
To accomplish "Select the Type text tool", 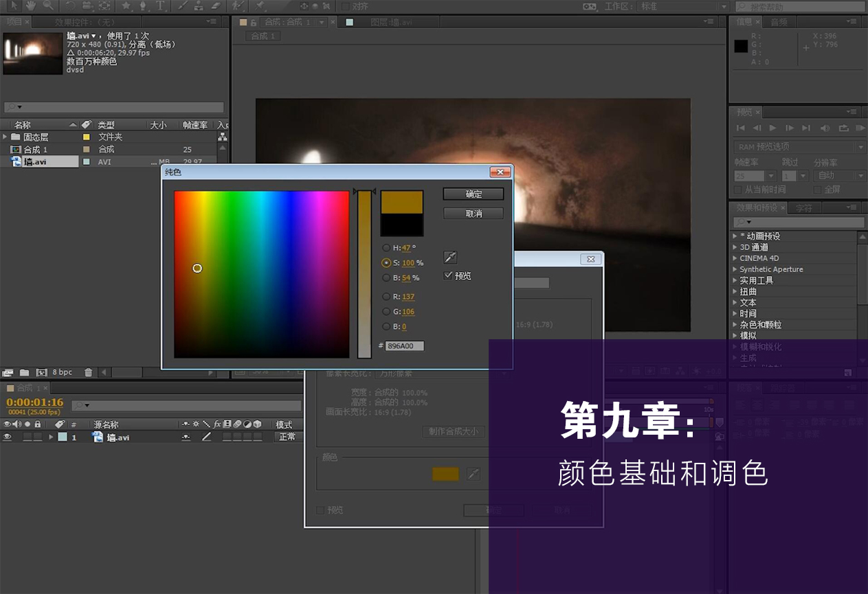I will (x=159, y=5).
